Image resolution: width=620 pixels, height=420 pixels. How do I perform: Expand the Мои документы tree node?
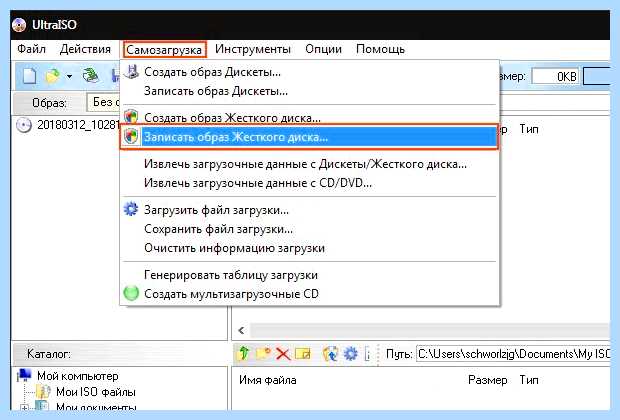click(x=25, y=408)
